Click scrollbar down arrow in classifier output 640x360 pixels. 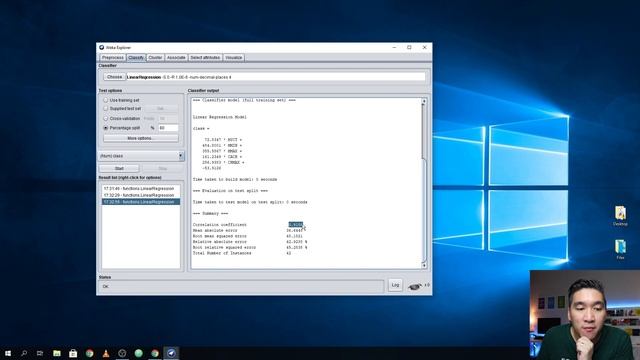424,265
